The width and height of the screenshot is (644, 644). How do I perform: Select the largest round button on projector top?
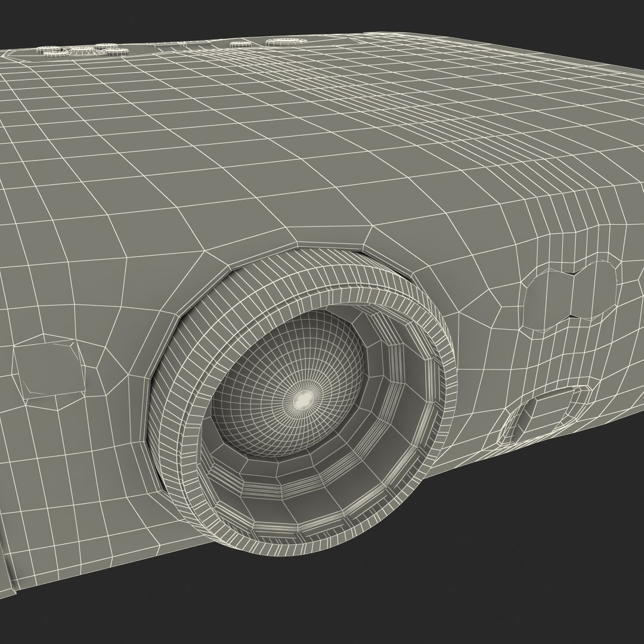click(x=287, y=42)
